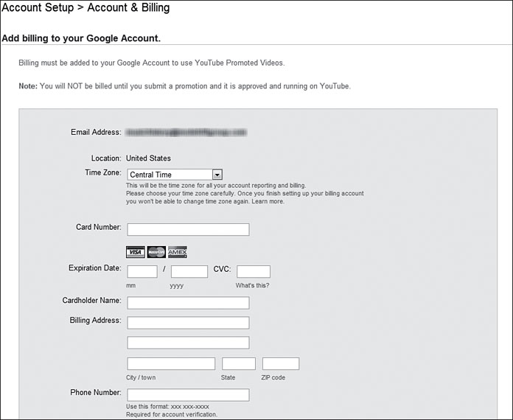This screenshot has height=420, width=513.
Task: Click the second Billing Address line
Action: 188,343
